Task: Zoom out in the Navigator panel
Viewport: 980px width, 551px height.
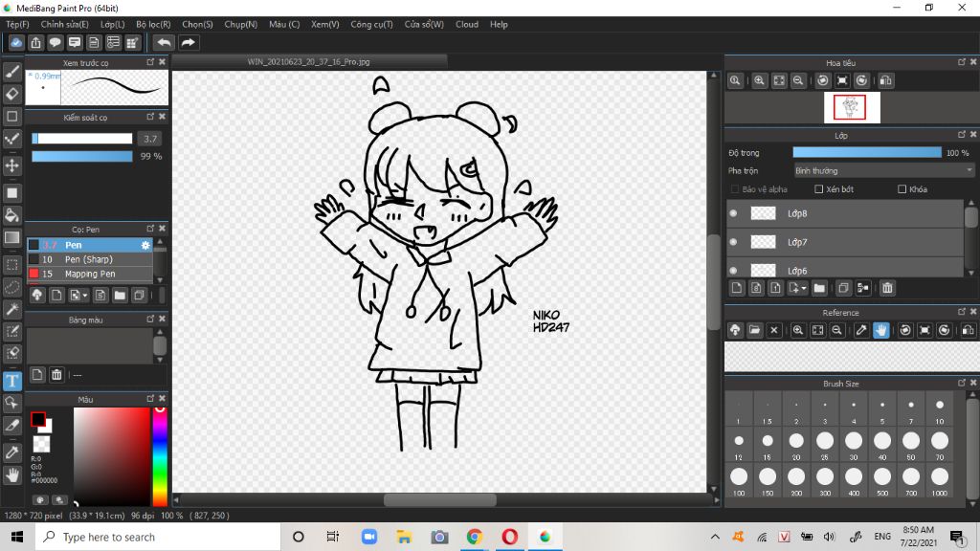Action: pyautogui.click(x=798, y=80)
